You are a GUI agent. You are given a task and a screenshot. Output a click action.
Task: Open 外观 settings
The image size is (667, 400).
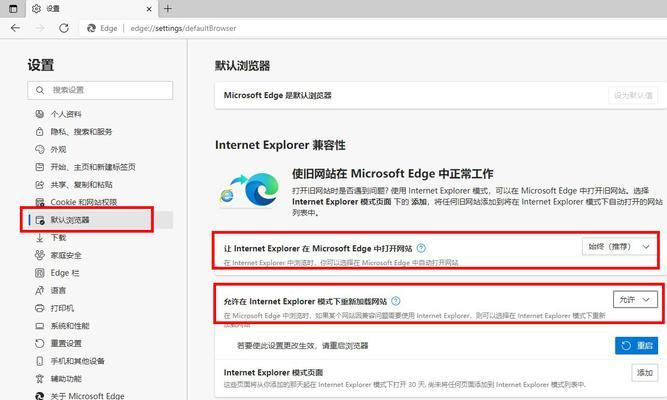[x=58, y=149]
